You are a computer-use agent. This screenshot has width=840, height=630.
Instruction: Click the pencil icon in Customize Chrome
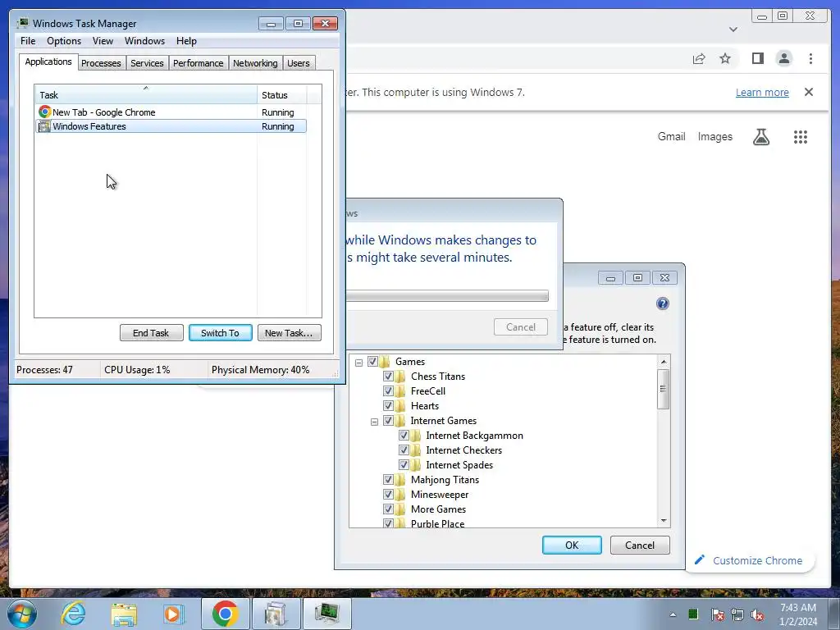point(699,559)
